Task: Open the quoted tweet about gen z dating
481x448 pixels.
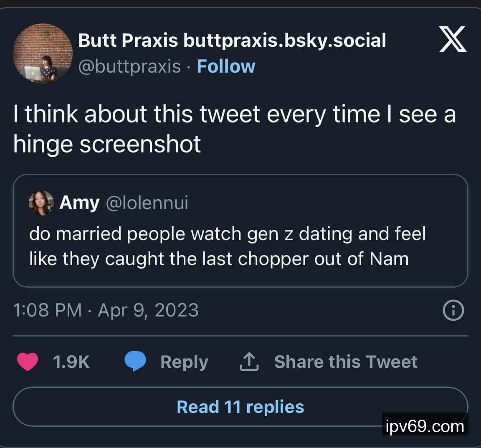Action: click(x=228, y=246)
